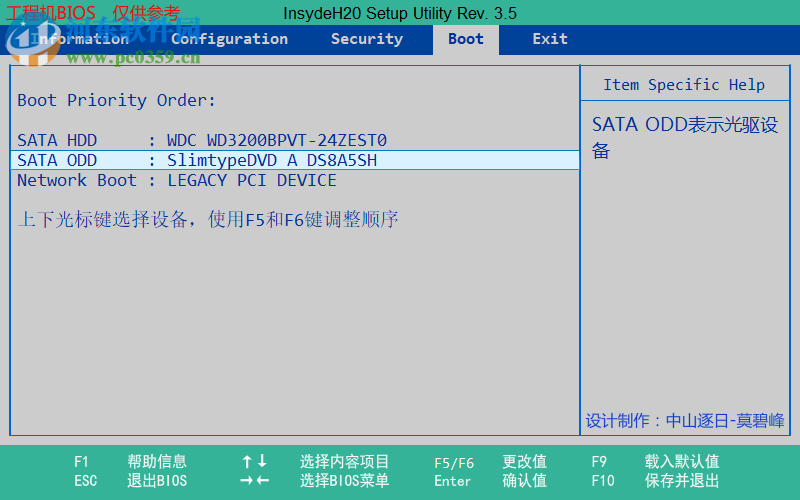
Task: Go to the Exit tab
Action: click(x=550, y=39)
